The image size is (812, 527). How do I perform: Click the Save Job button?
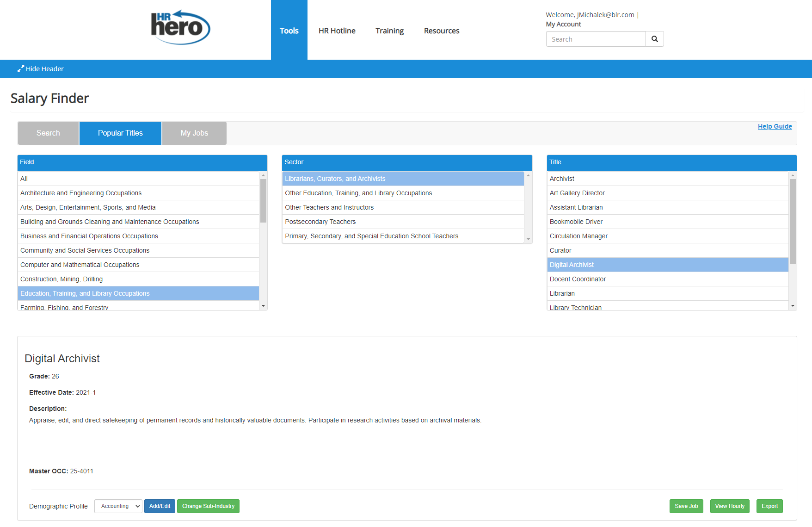[686, 506]
